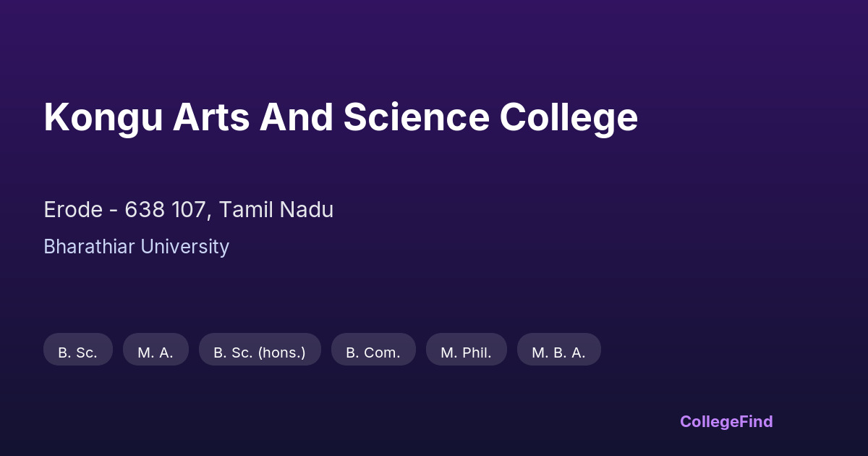868x456 pixels.
Task: Click the word Kongu in the title
Action: point(103,118)
